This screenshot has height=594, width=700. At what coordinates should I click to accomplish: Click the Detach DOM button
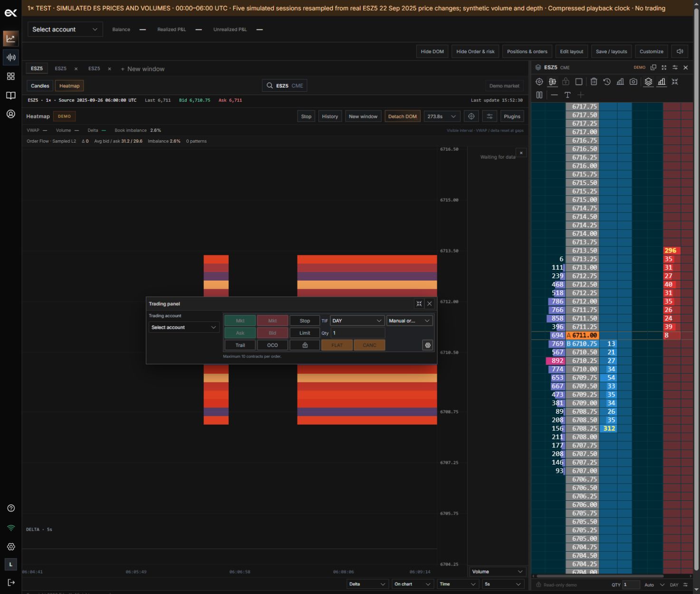click(403, 116)
